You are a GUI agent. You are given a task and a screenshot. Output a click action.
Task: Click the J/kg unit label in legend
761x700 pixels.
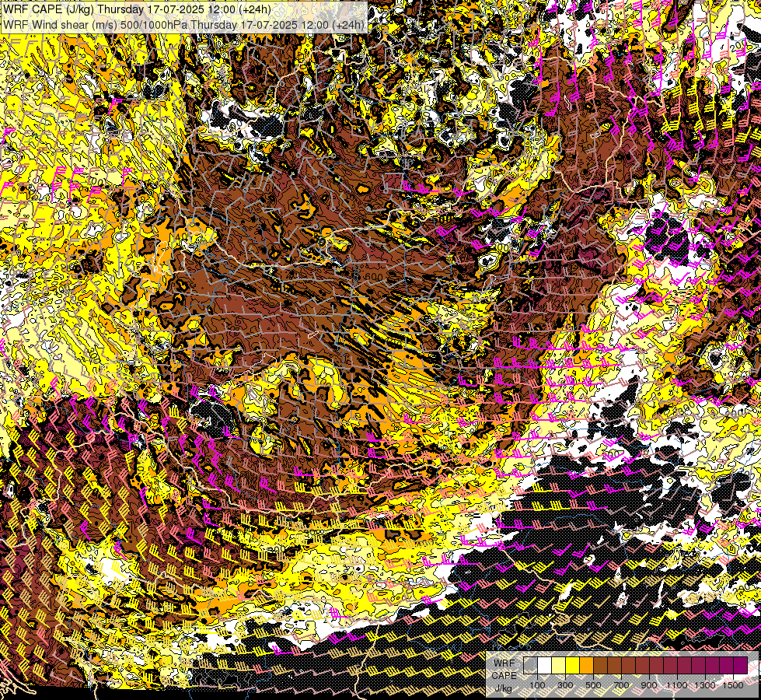point(504,688)
